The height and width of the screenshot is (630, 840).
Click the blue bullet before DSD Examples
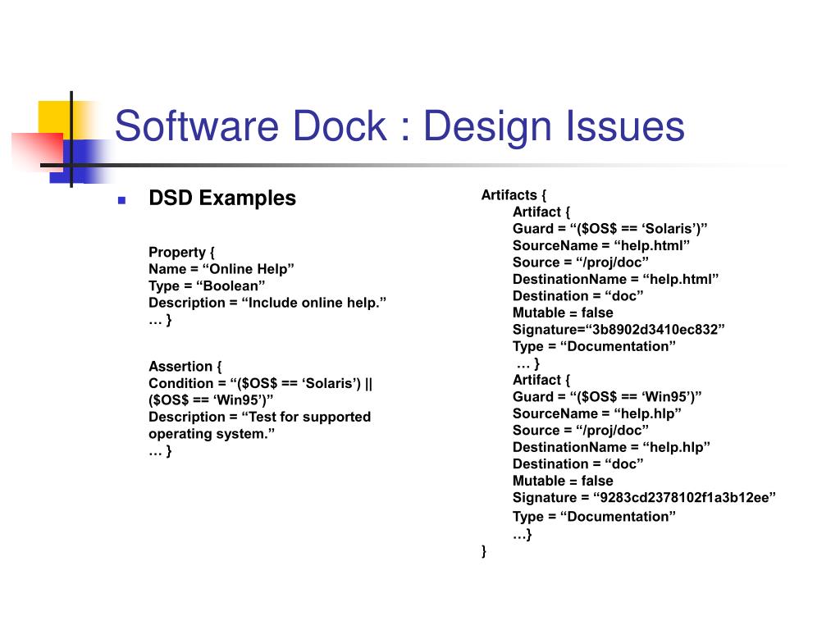pyautogui.click(x=121, y=199)
